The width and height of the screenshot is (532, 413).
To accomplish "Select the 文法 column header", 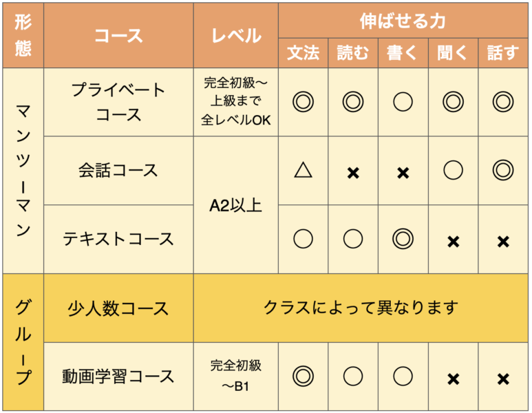I will pyautogui.click(x=303, y=53).
